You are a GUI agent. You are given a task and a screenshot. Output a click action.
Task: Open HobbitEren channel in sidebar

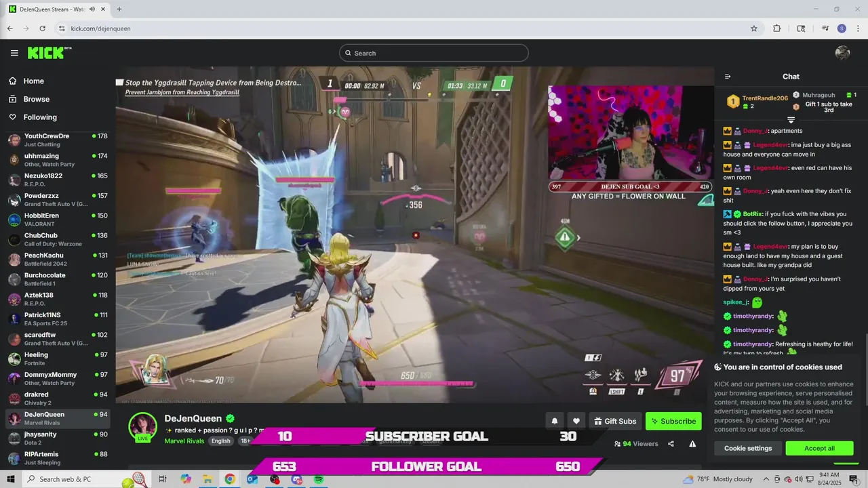click(x=58, y=220)
